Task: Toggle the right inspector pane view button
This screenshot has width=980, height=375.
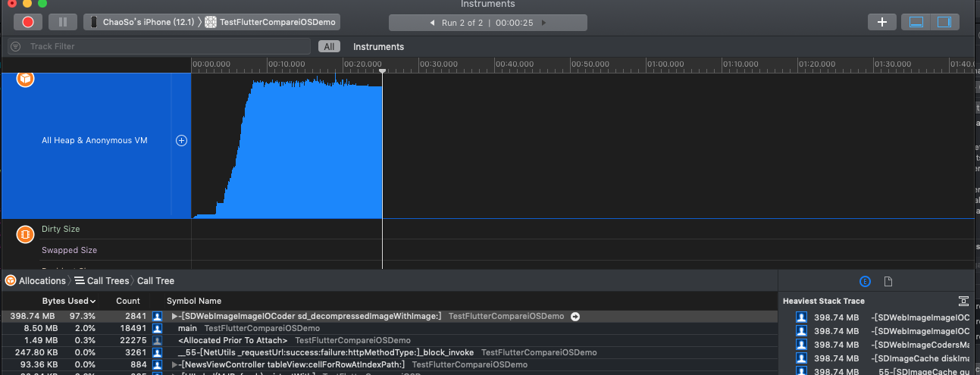Action: coord(944,22)
